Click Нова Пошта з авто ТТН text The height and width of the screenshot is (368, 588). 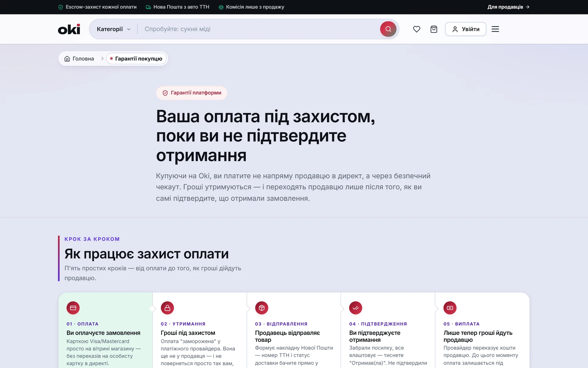(181, 7)
